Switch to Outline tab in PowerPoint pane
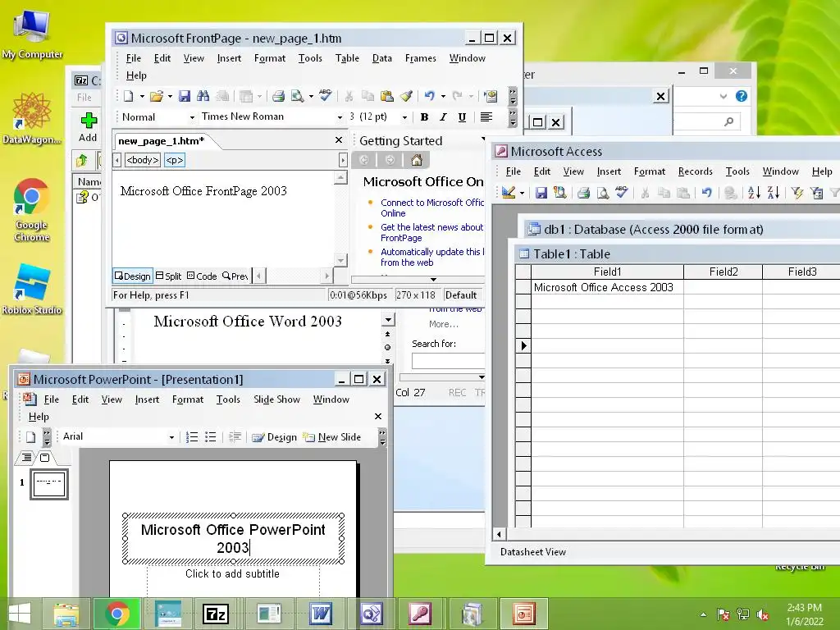The image size is (840, 630). pos(25,458)
